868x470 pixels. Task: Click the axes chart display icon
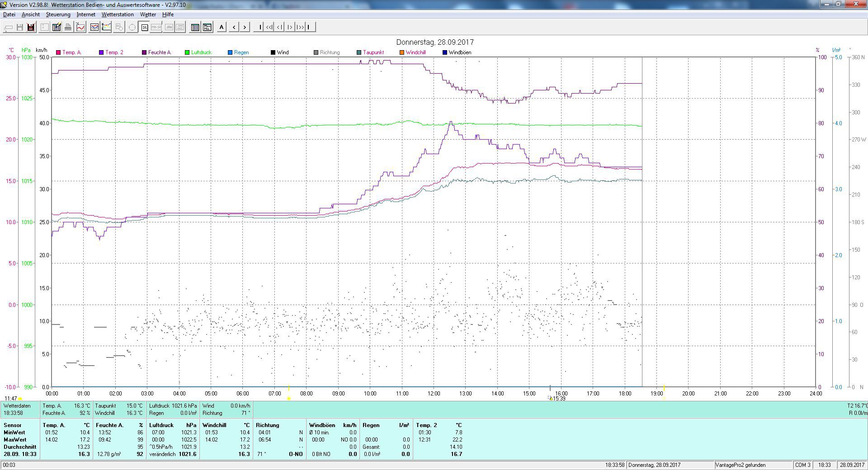106,27
